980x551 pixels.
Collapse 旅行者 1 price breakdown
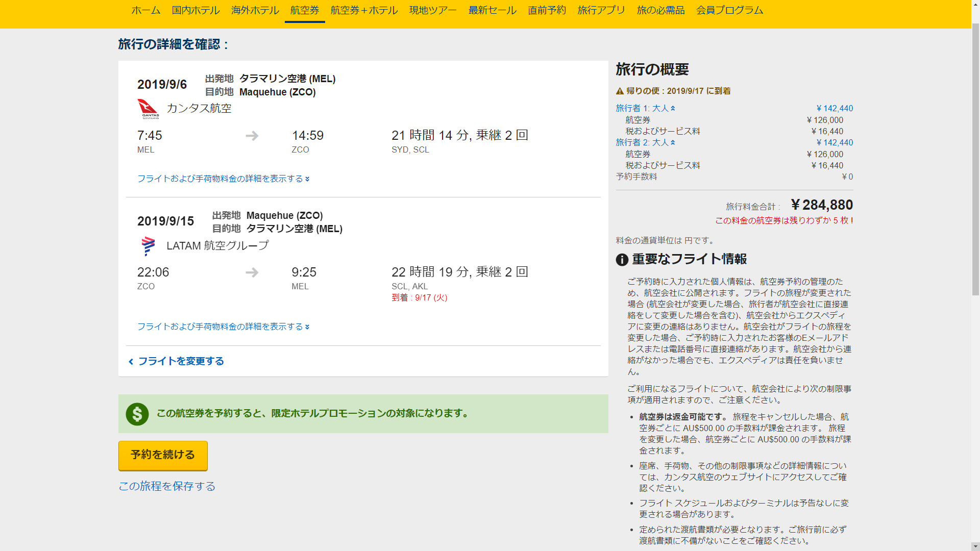click(645, 108)
